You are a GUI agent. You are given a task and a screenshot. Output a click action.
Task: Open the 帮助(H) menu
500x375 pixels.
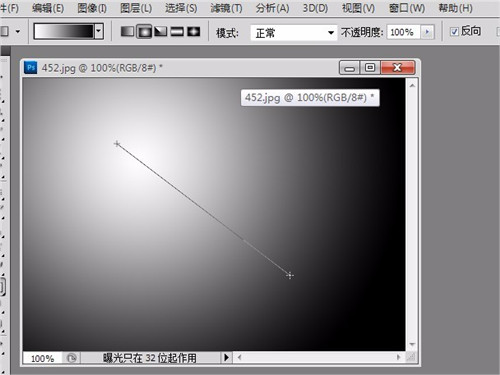coord(455,8)
